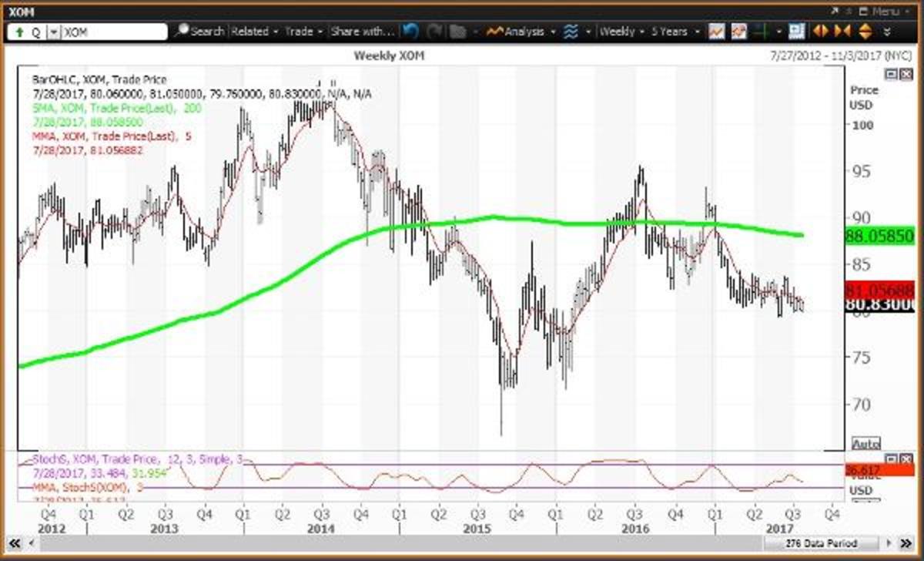Screen dimensions: 924x561
Task: Minimize the stochastic indicator pane
Action: [891, 458]
